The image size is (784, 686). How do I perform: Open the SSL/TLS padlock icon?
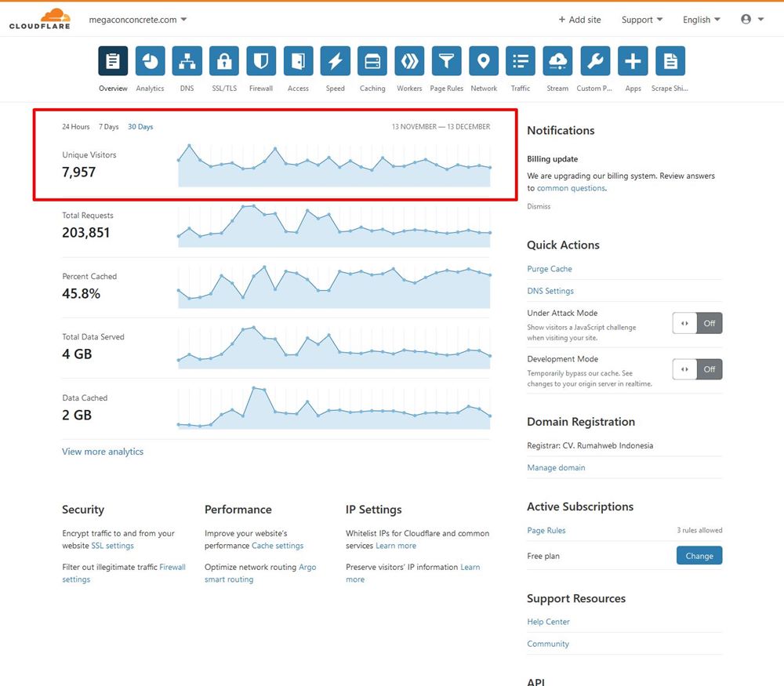click(223, 60)
